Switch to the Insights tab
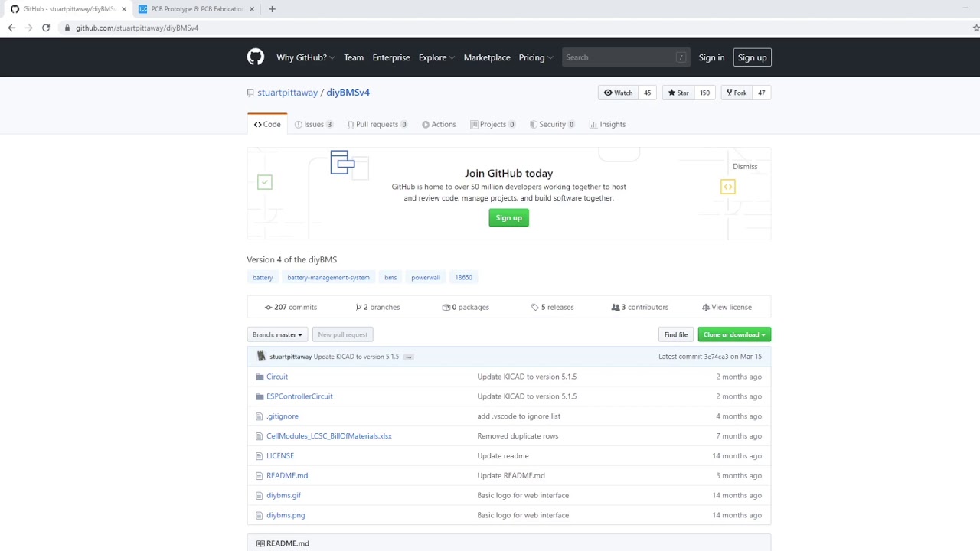980x551 pixels. click(608, 124)
